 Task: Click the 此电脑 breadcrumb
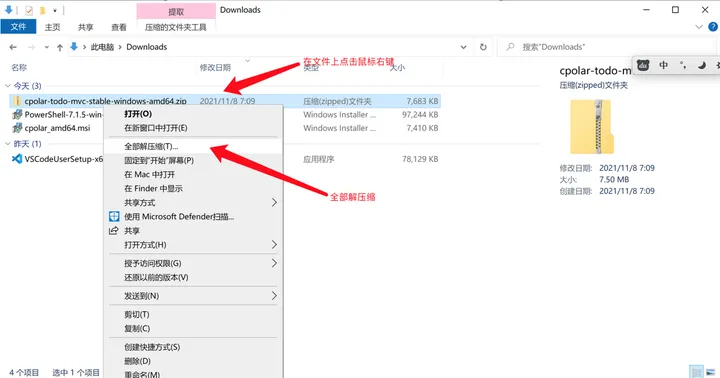[102, 47]
